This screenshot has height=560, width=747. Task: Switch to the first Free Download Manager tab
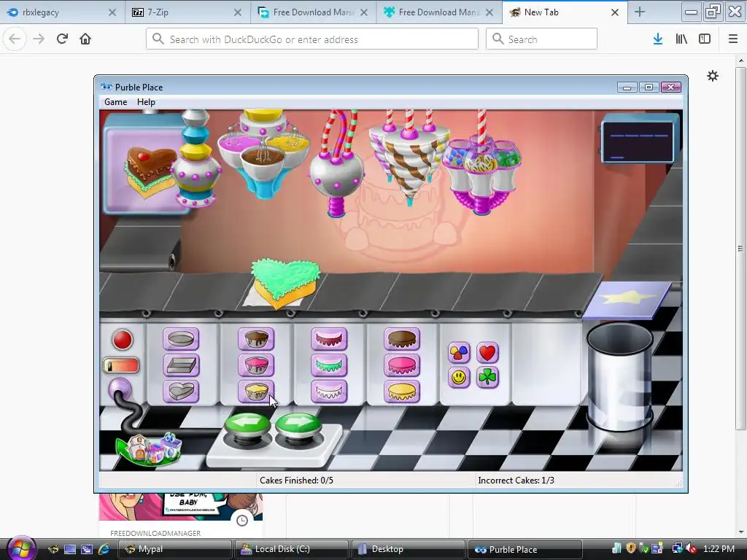click(314, 12)
